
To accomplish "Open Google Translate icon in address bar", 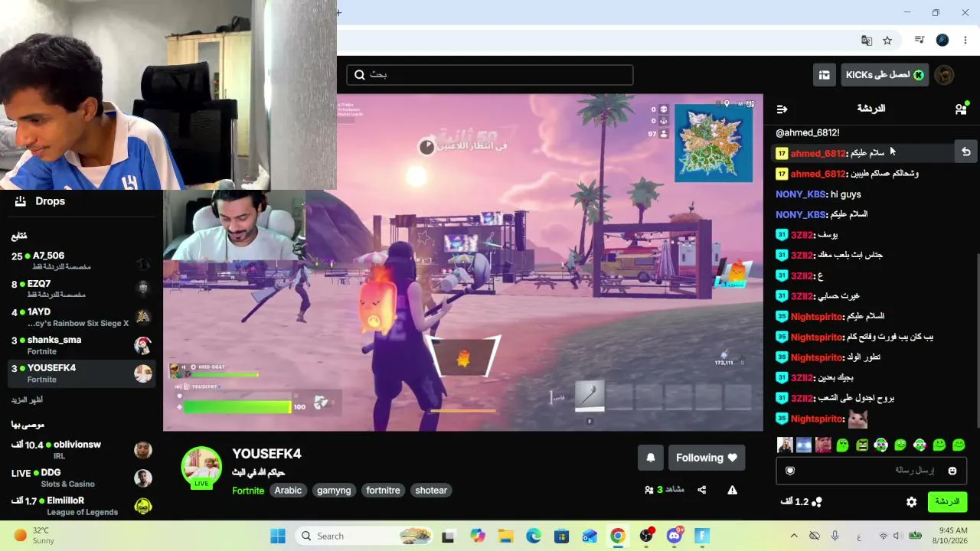I will point(867,41).
